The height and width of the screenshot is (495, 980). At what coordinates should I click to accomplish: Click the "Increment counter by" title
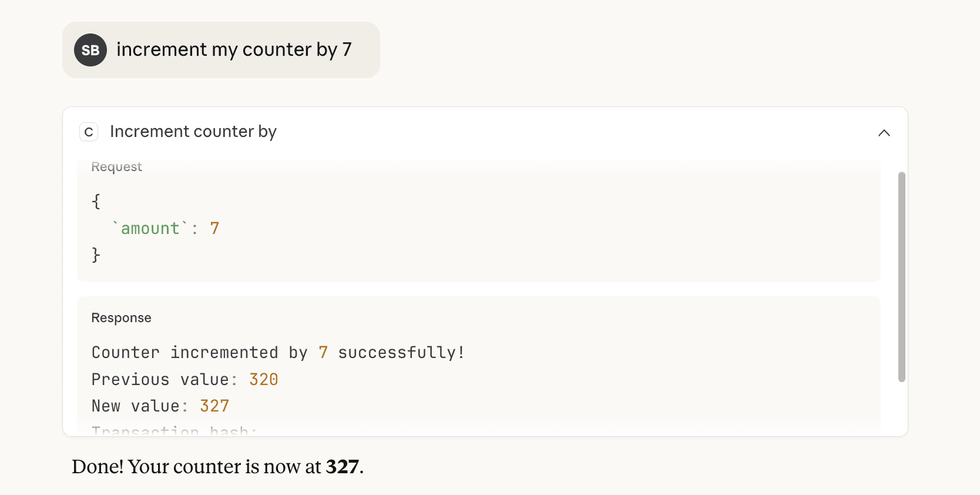pos(193,132)
